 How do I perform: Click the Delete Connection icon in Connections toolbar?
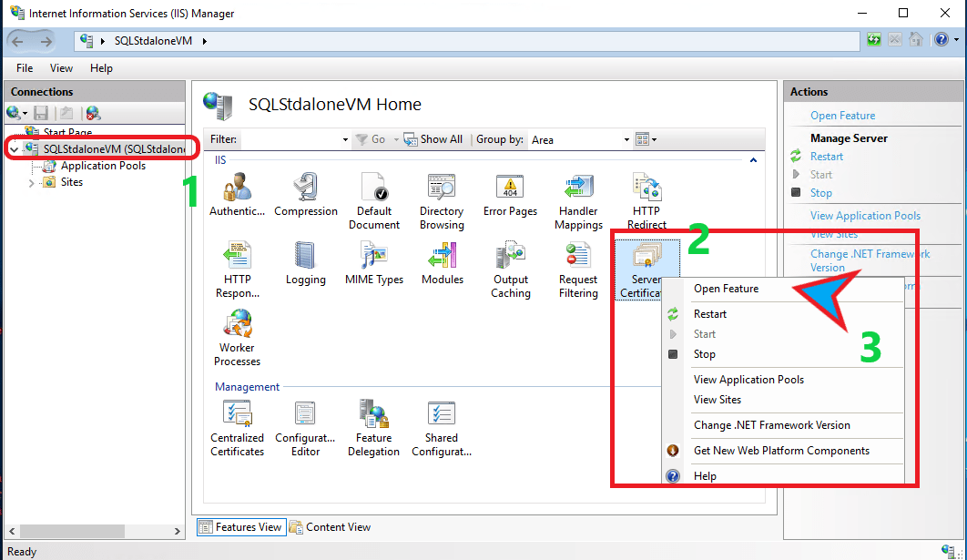click(93, 113)
